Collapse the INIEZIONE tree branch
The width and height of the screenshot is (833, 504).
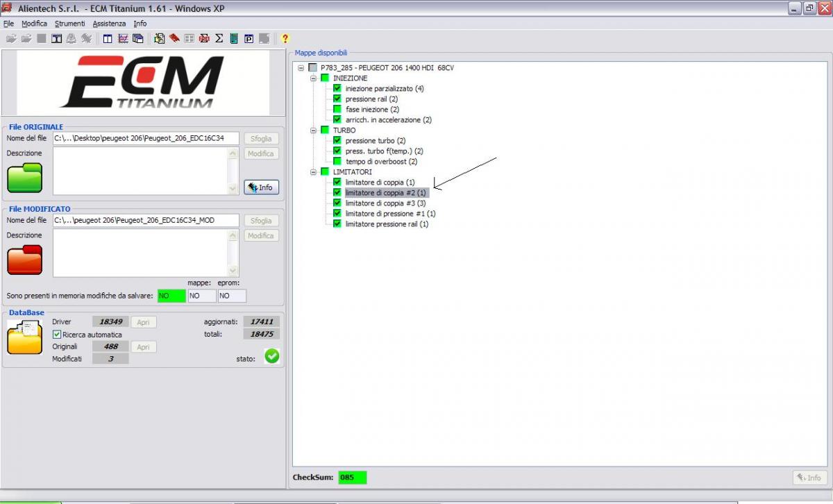coord(313,78)
